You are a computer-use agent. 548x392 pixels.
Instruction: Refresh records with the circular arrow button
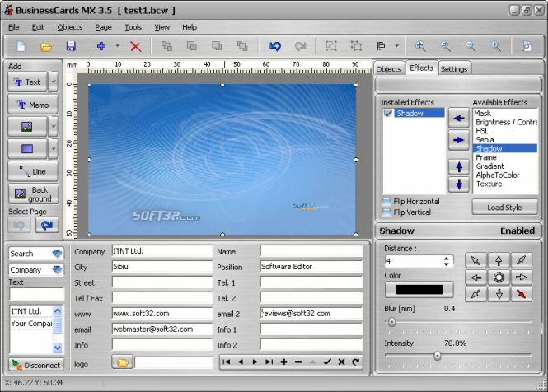[x=355, y=362]
